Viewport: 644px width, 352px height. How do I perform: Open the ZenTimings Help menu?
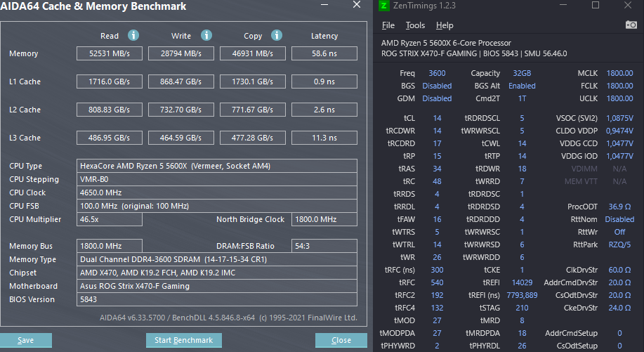(445, 25)
